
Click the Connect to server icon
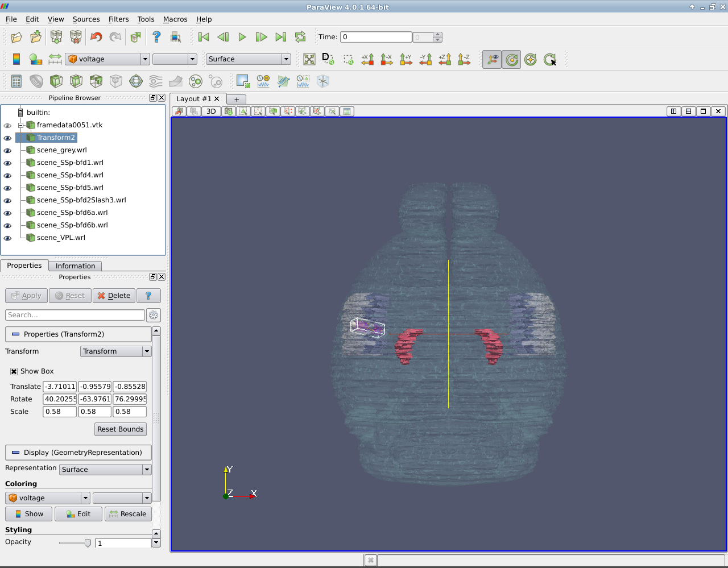tap(56, 37)
